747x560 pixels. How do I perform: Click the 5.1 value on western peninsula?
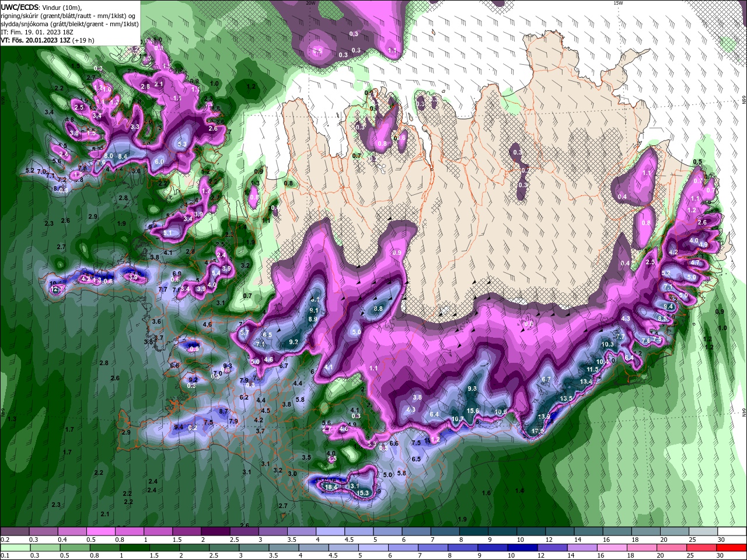coord(167,233)
